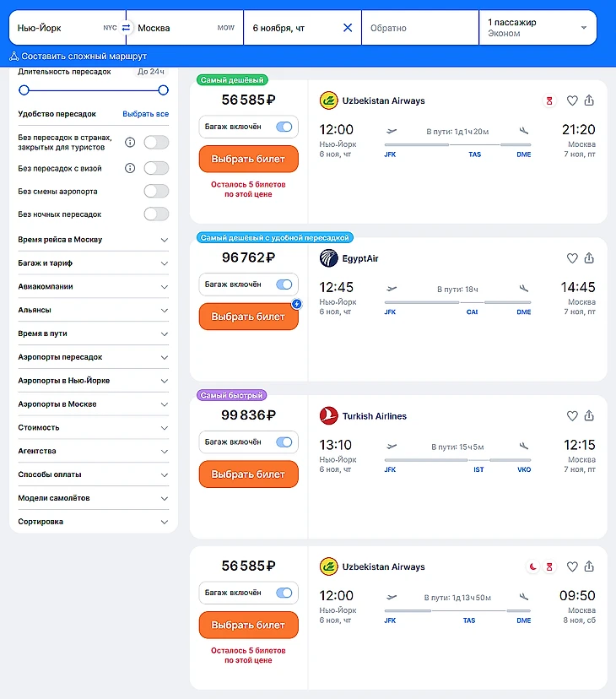The width and height of the screenshot is (616, 699).
Task: Click TAS stopover code on first ticket
Action: pyautogui.click(x=475, y=154)
